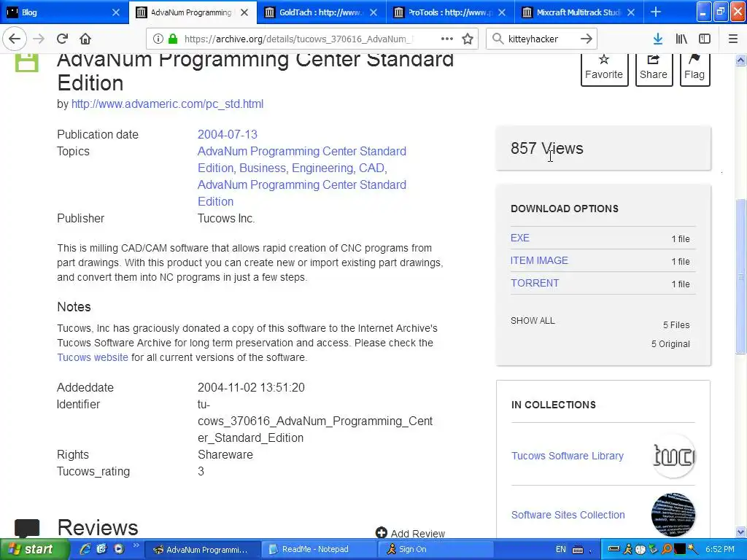Open the site information icon in address bar
The width and height of the screenshot is (747, 560).
158,39
